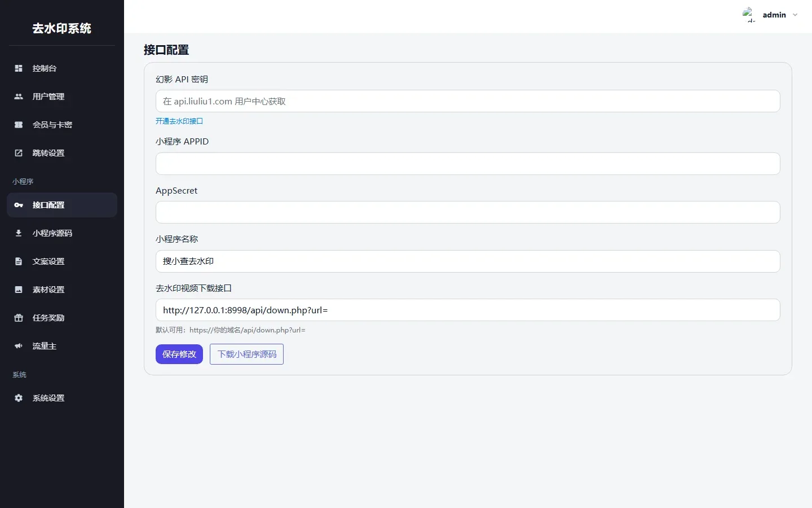Expand the admin dropdown chevron
Image resolution: width=812 pixels, height=508 pixels.
(x=795, y=15)
